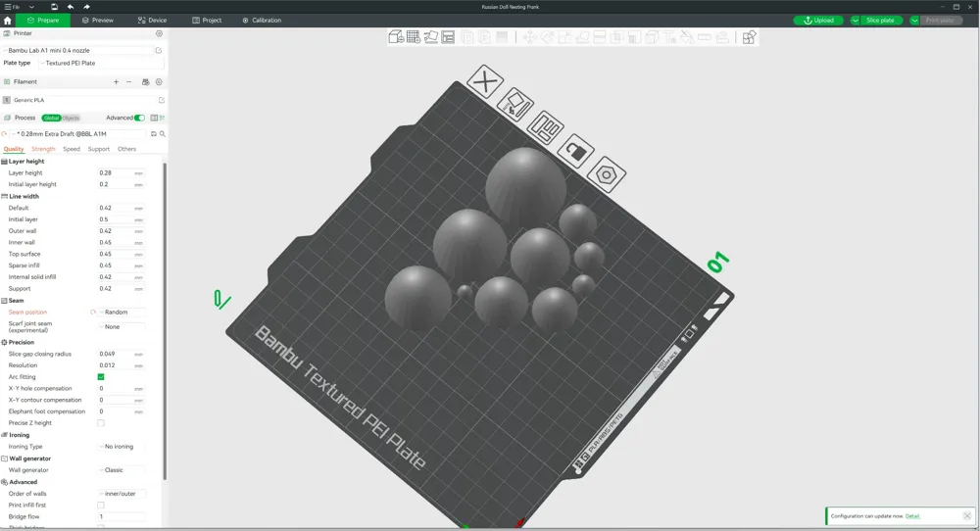
Task: Remove plate using X icon on build plate
Action: [485, 82]
